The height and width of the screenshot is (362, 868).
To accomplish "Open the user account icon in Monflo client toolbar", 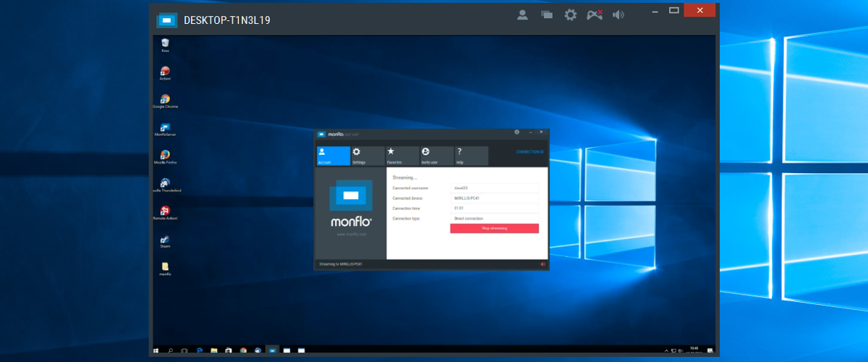I will pos(522,14).
